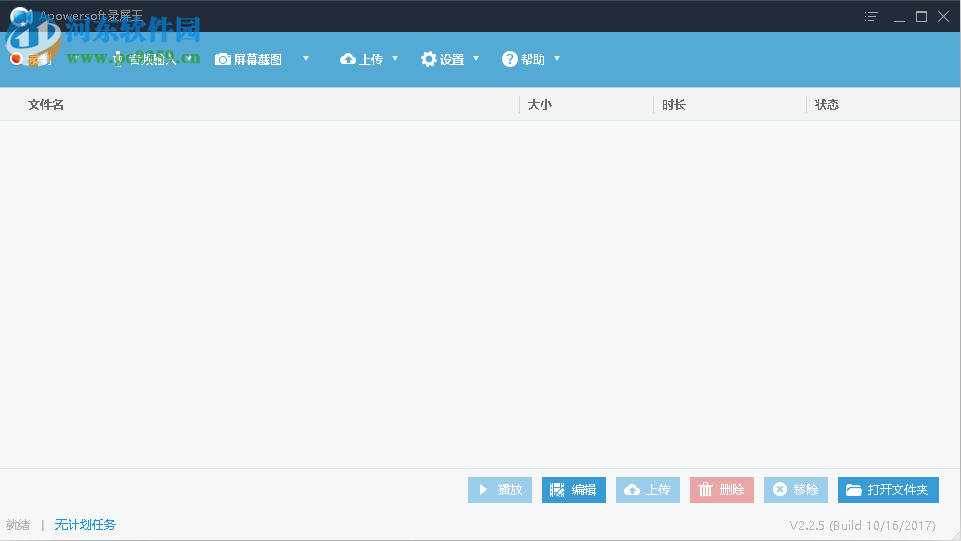
Task: Click the V2.2.5 build version text
Action: [862, 526]
